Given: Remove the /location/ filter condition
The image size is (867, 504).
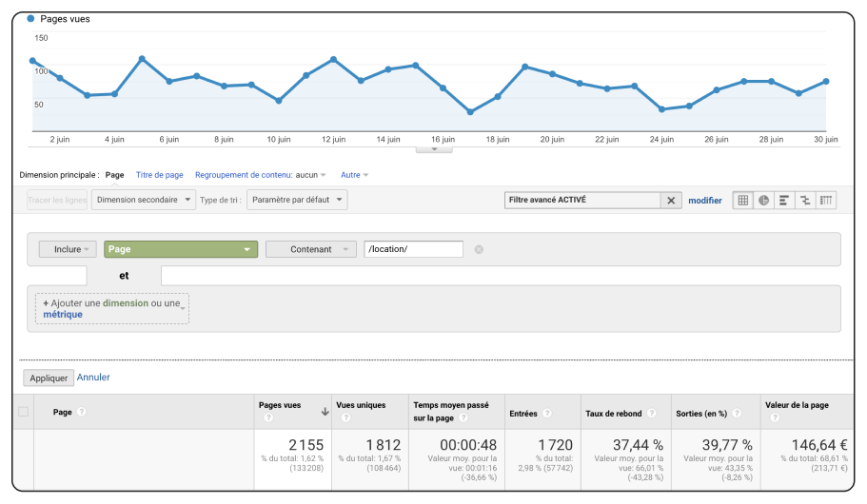Looking at the screenshot, I should [479, 249].
